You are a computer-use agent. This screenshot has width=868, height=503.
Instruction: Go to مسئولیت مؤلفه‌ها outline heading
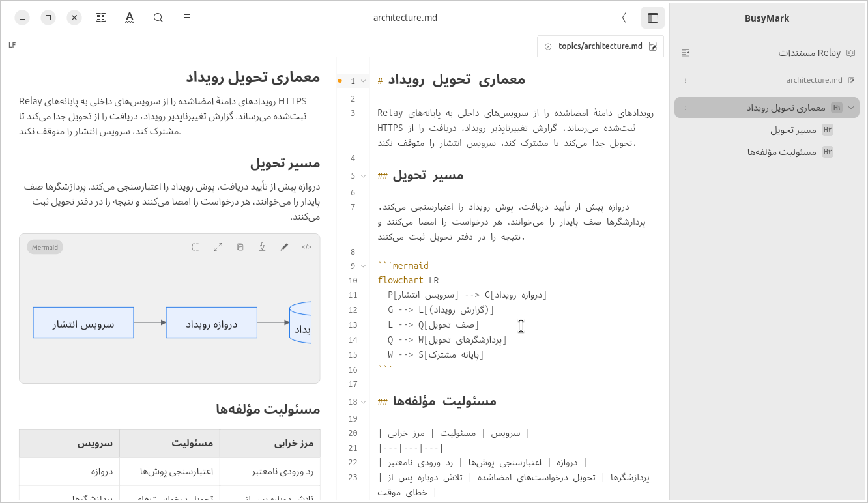pos(781,152)
